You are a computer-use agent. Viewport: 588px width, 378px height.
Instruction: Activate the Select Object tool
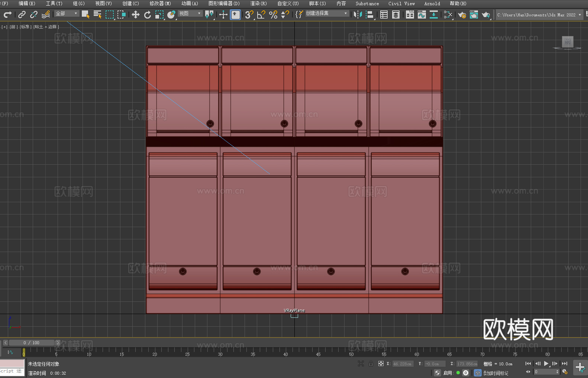86,14
